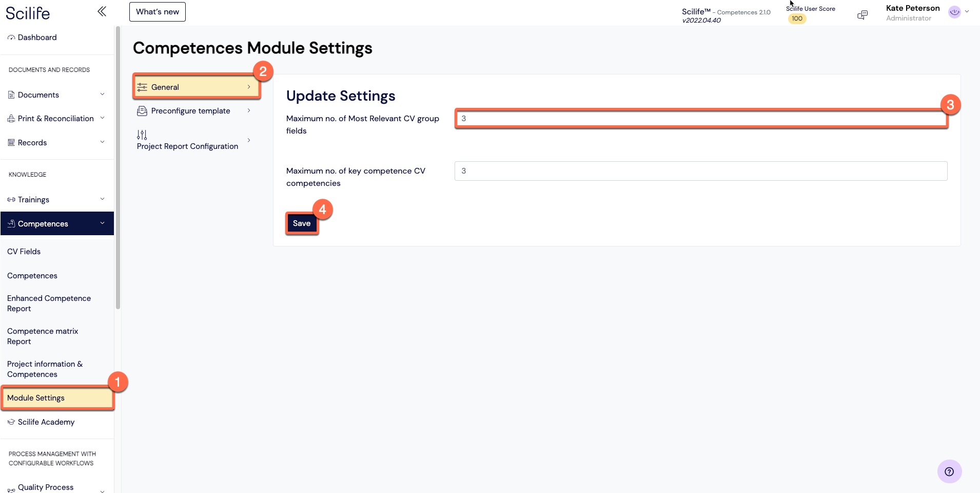The height and width of the screenshot is (493, 980).
Task: Expand the Trainings menu chevron
Action: tap(102, 199)
